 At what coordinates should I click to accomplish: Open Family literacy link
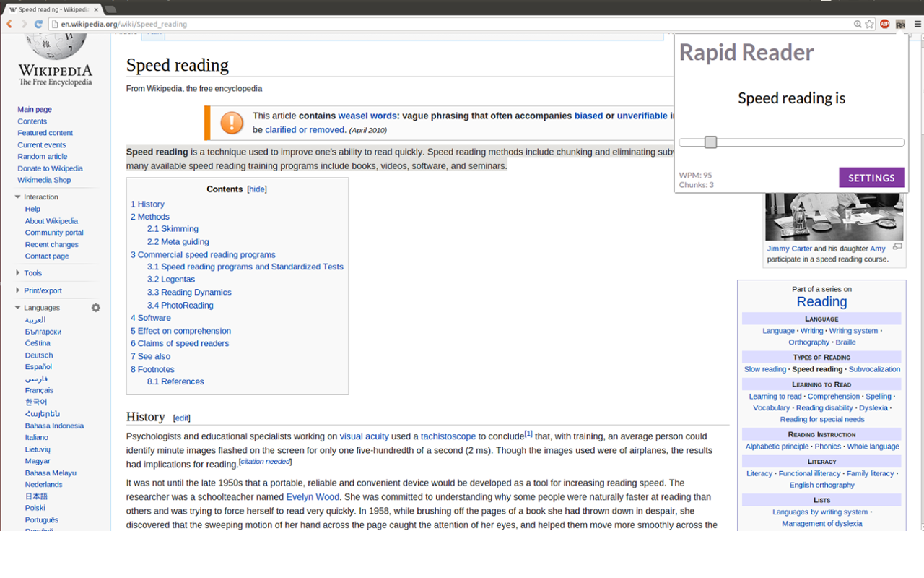click(x=870, y=474)
